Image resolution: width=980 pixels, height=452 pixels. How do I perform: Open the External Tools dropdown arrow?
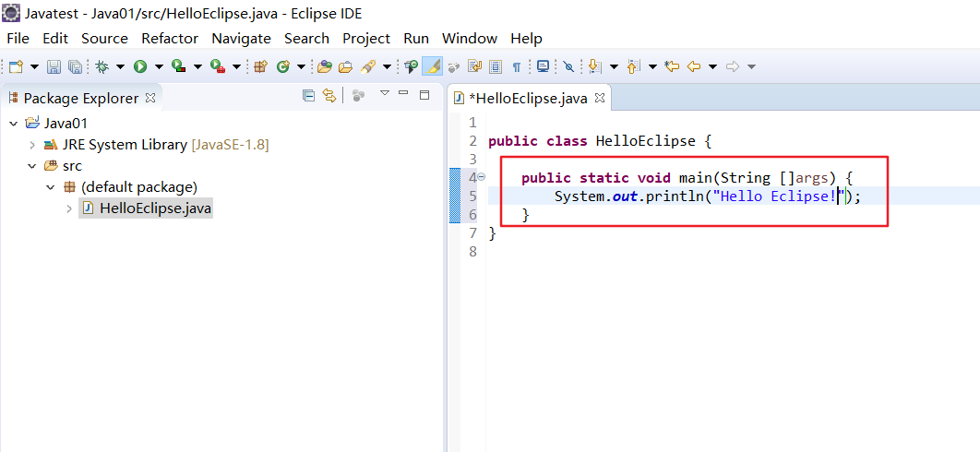(x=236, y=67)
